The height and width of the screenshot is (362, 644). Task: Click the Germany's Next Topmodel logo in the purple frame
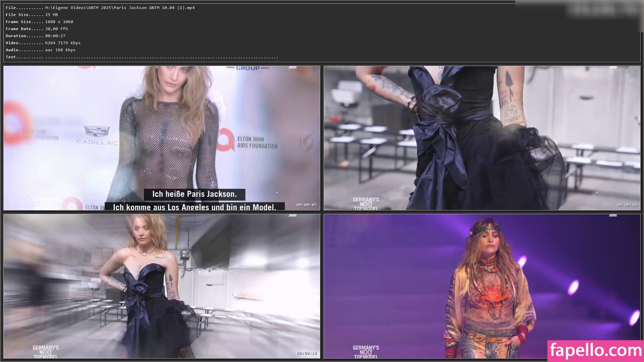pos(366,352)
